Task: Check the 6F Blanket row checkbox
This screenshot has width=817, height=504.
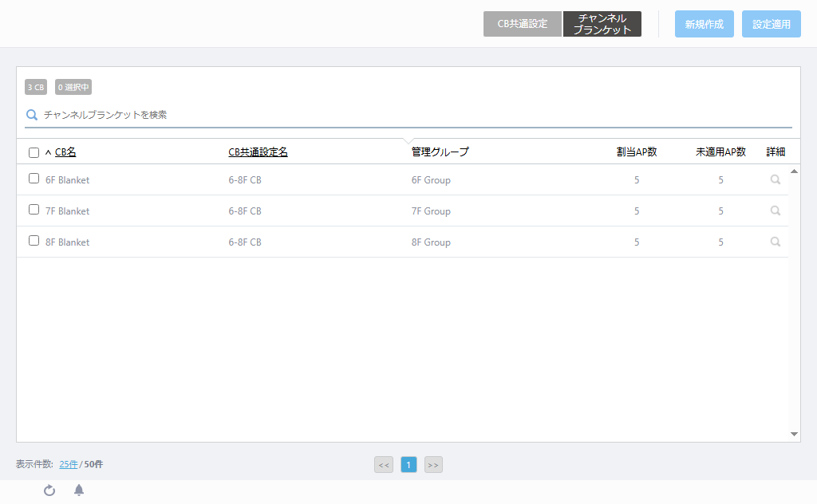Action: 34,179
